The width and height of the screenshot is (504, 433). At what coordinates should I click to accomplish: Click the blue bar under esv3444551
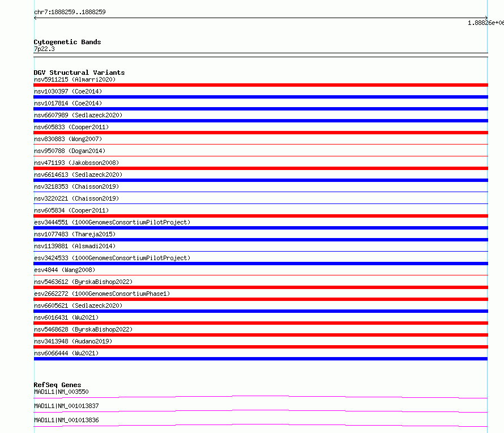click(260, 228)
